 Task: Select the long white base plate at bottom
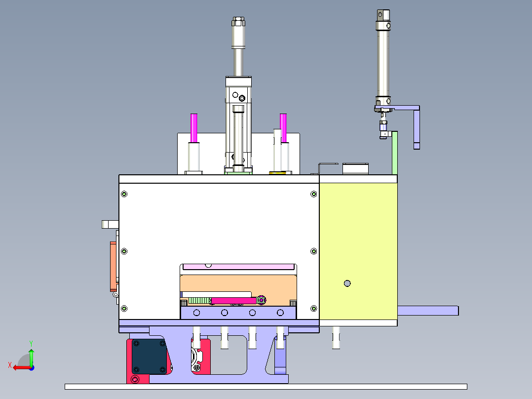click(266, 387)
